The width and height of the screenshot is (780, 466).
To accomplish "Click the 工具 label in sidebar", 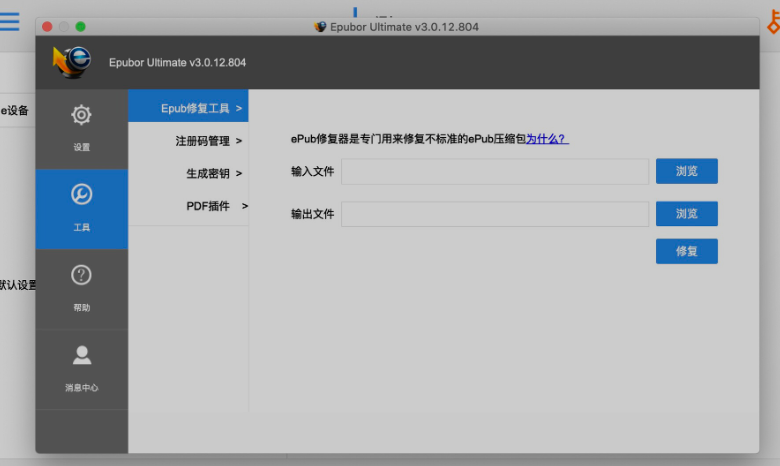I will click(x=82, y=227).
